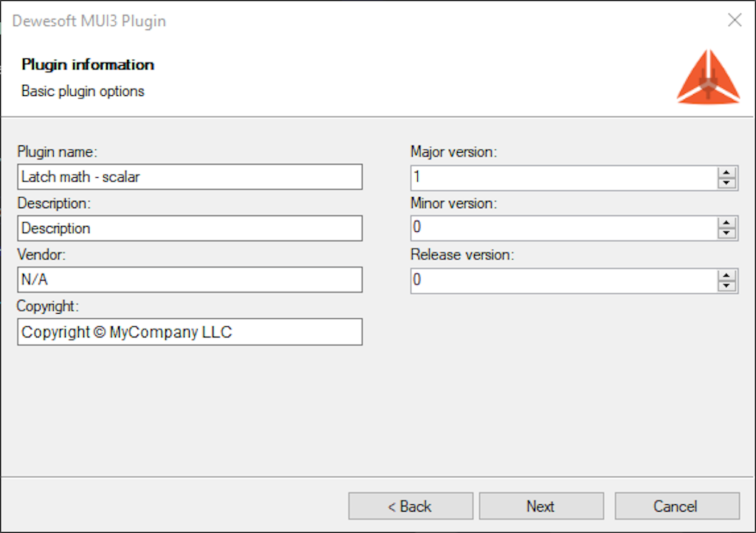This screenshot has width=756, height=533.
Task: Click the 'Plugin name:' label
Action: (57, 152)
